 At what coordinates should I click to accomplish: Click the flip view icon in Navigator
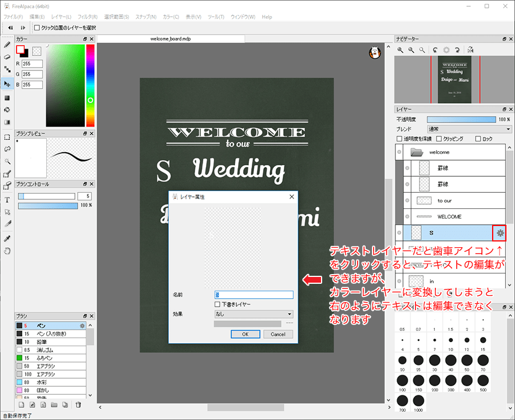coord(470,50)
